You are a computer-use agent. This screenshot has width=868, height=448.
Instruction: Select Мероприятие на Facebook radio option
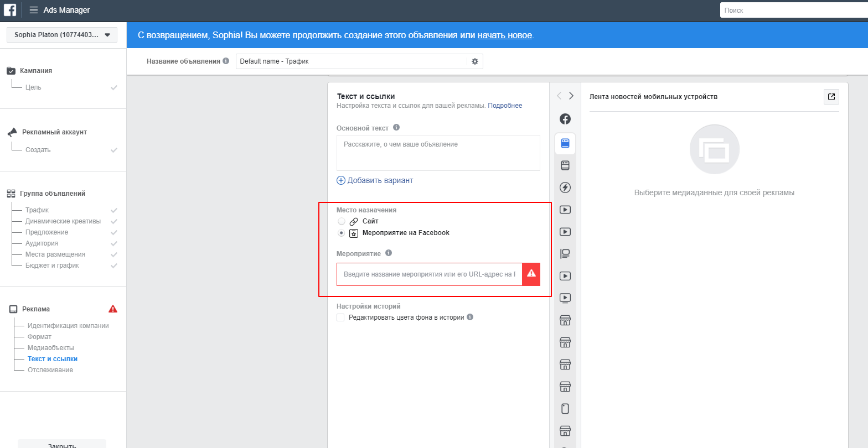pos(342,233)
